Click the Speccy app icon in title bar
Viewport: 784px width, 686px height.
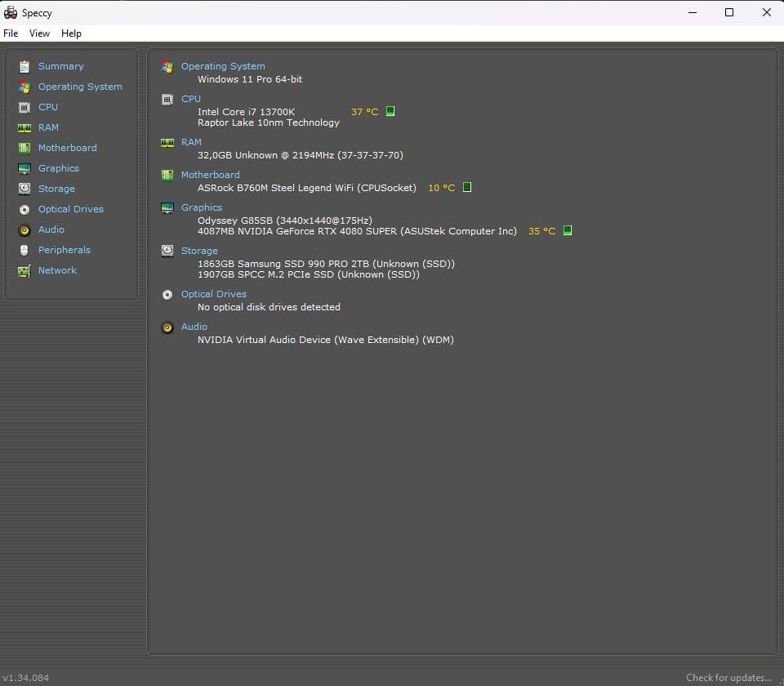[x=10, y=12]
